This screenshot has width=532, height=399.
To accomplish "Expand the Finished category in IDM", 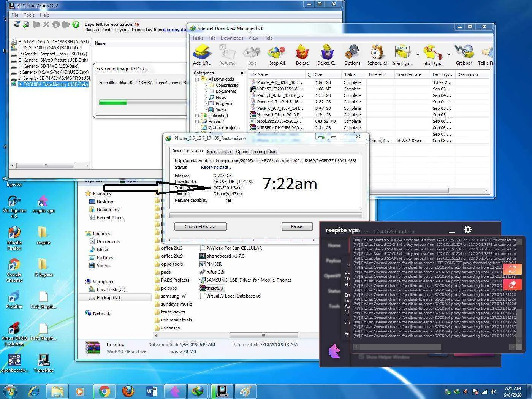I will tap(197, 122).
